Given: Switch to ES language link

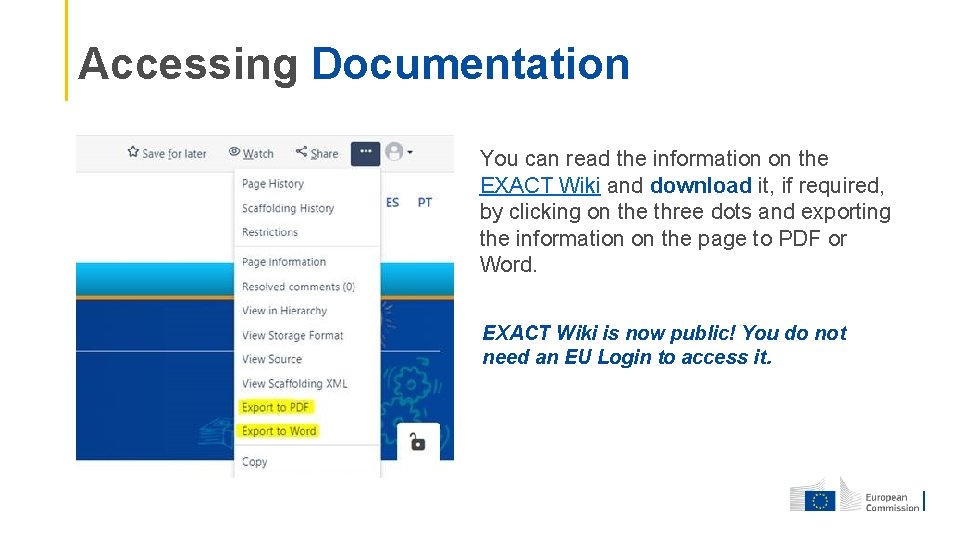Looking at the screenshot, I should point(392,203).
